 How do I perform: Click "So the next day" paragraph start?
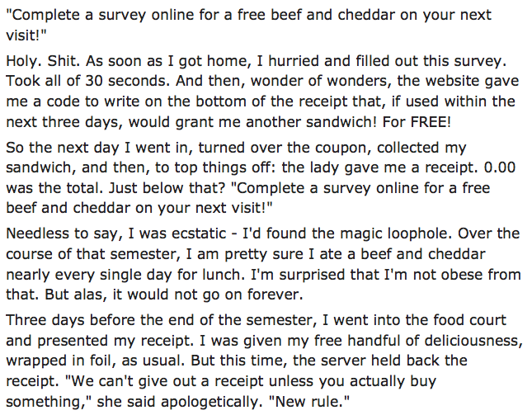click(63, 148)
